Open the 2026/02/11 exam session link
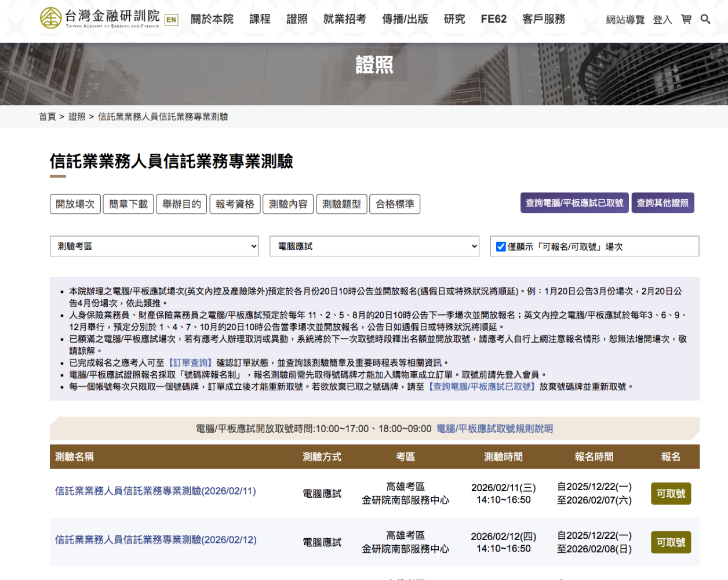Image resolution: width=728 pixels, height=580 pixels. [x=155, y=491]
